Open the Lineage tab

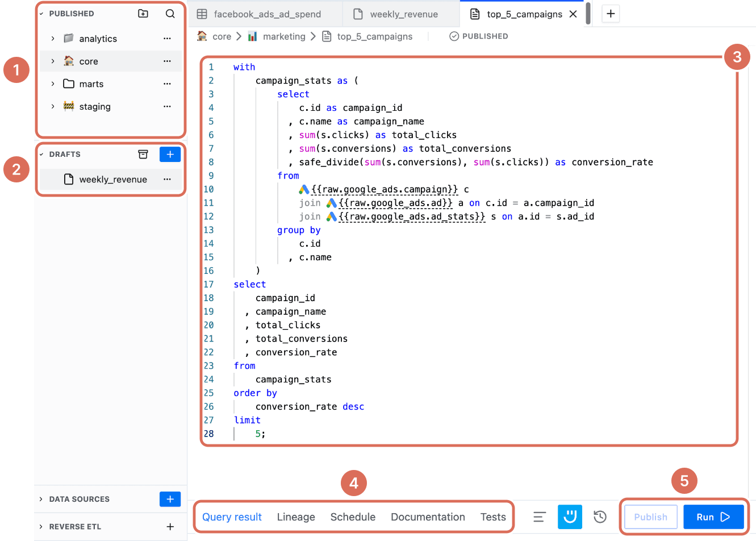pos(296,517)
